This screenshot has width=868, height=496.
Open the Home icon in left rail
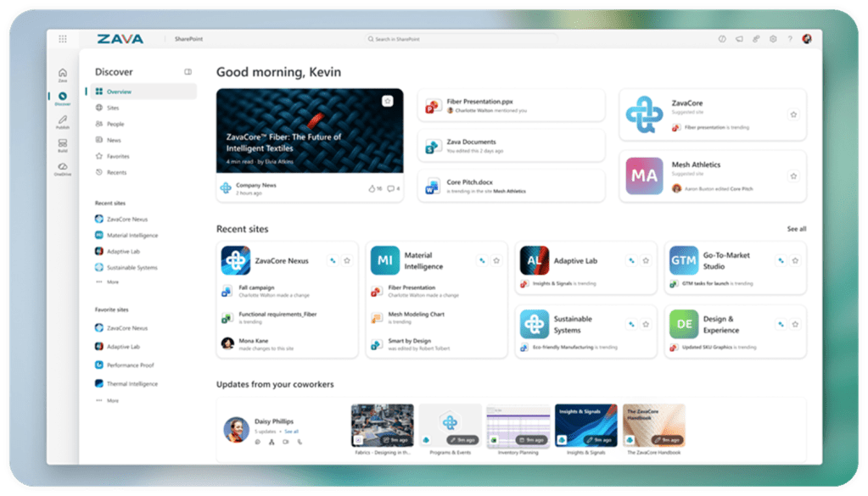click(63, 75)
